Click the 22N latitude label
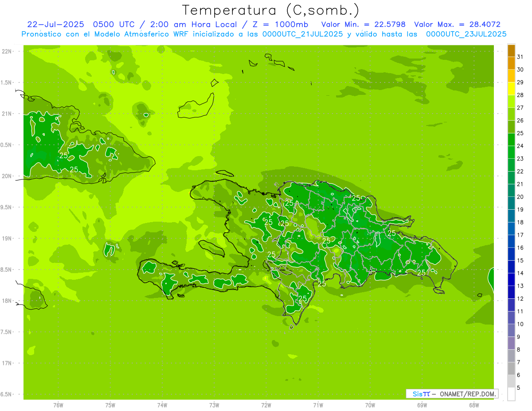The image size is (532, 411). tap(8, 51)
